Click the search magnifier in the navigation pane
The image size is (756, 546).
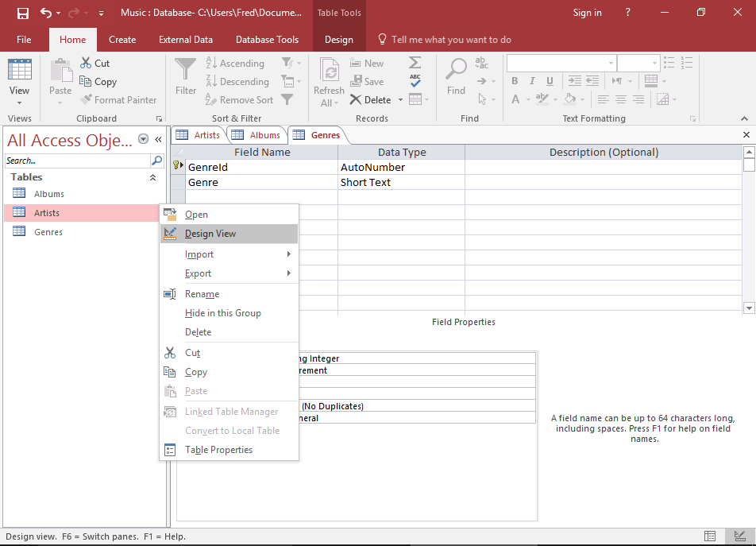tap(156, 161)
